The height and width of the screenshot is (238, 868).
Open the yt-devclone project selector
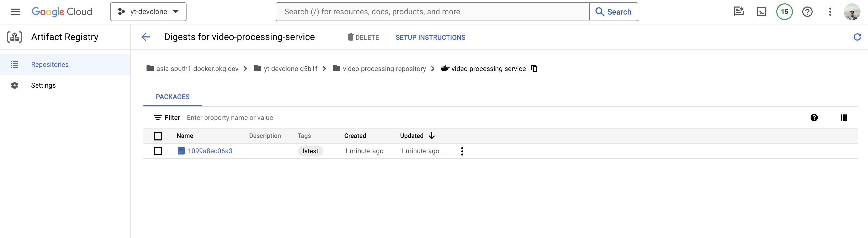click(148, 12)
